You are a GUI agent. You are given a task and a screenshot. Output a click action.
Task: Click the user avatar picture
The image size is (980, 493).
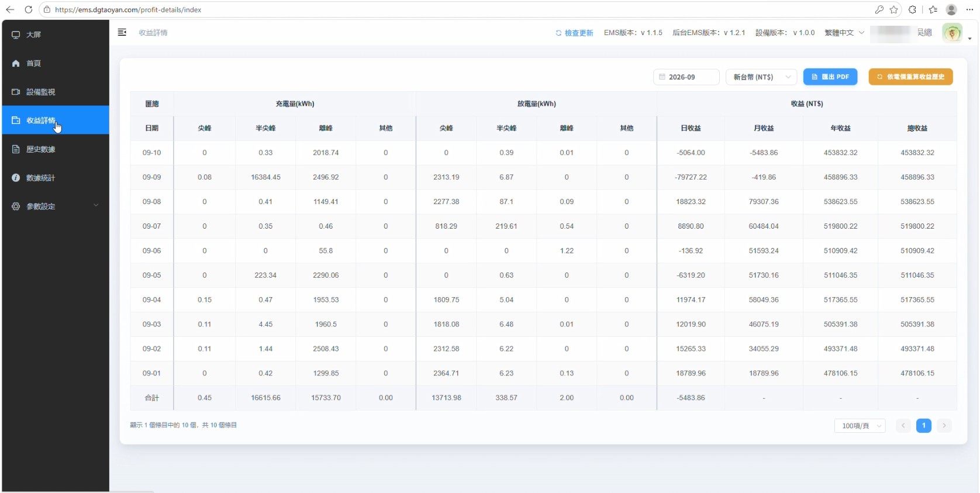point(953,33)
